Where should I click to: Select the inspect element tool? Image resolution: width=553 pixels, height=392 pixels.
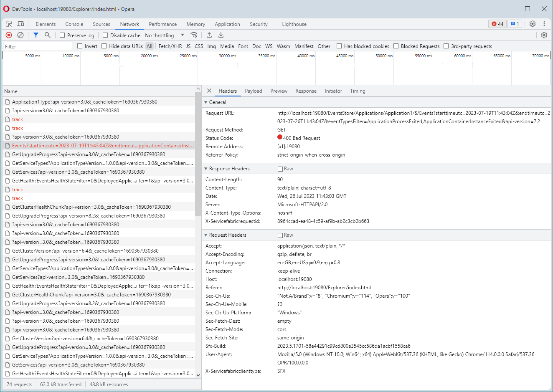coord(8,24)
